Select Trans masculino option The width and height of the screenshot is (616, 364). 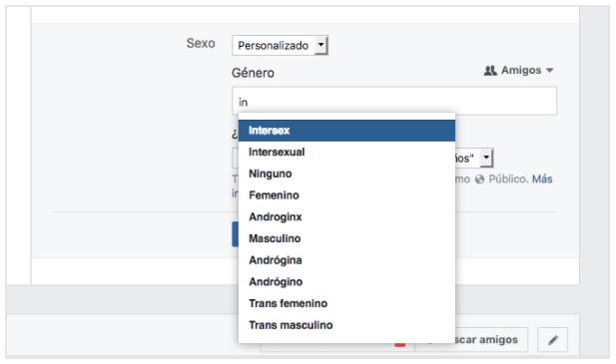coord(346,325)
